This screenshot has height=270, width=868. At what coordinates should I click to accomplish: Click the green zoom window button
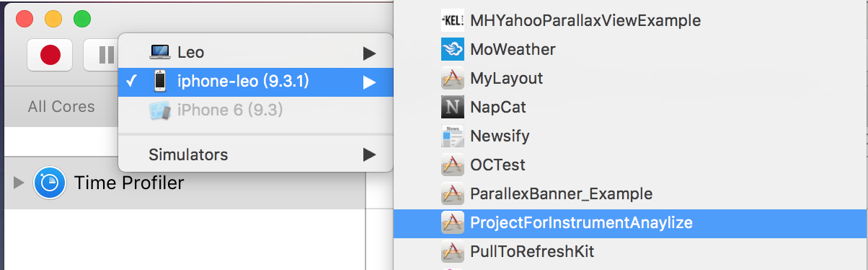(x=82, y=19)
